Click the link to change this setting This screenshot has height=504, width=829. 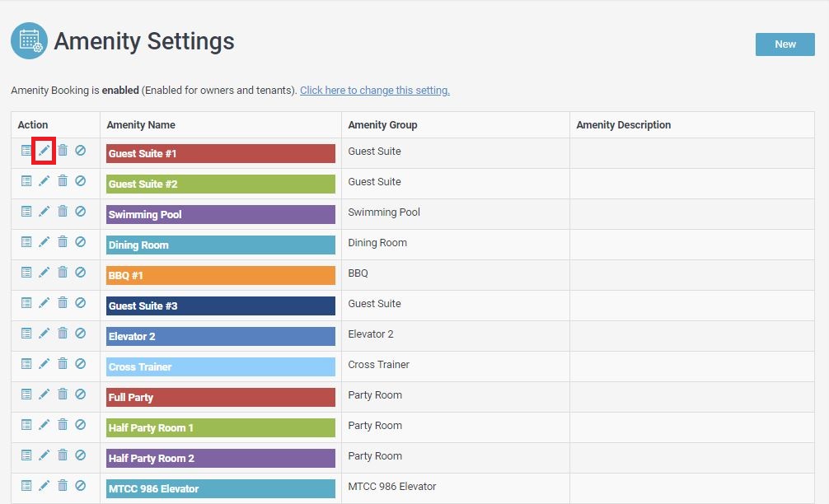pos(374,91)
